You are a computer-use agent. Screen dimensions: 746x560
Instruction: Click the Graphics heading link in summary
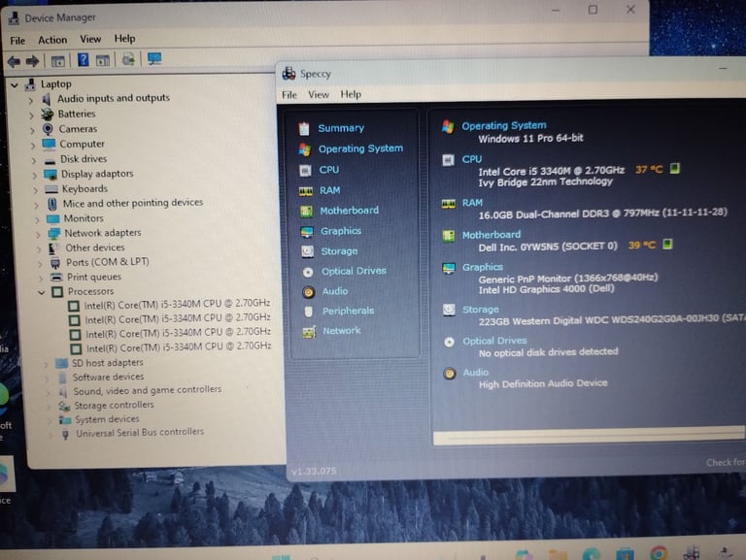(483, 267)
